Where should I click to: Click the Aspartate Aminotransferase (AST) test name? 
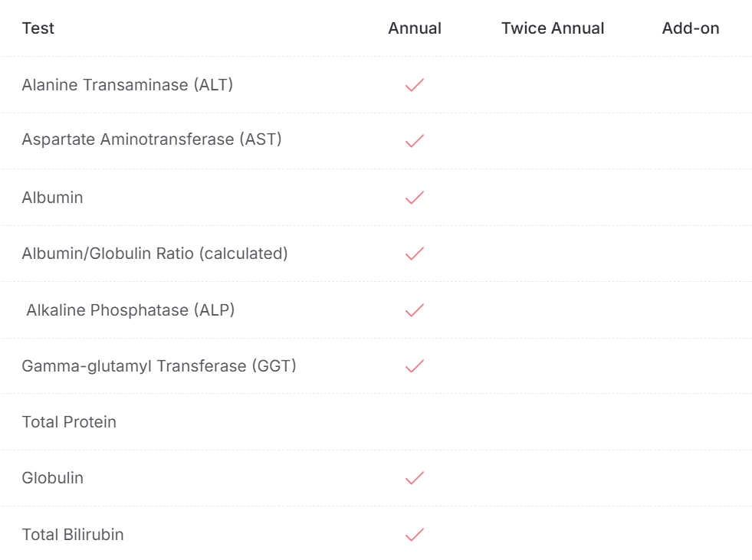[152, 139]
